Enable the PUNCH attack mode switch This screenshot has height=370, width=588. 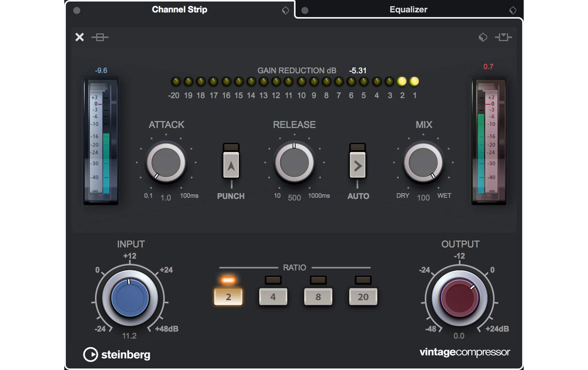click(x=231, y=164)
